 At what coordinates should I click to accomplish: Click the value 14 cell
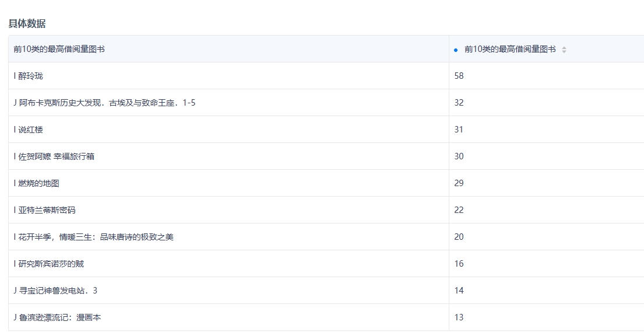coord(546,291)
